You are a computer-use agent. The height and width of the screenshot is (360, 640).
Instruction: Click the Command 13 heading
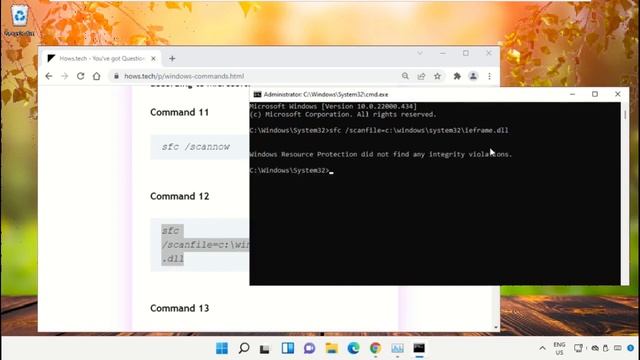[180, 308]
